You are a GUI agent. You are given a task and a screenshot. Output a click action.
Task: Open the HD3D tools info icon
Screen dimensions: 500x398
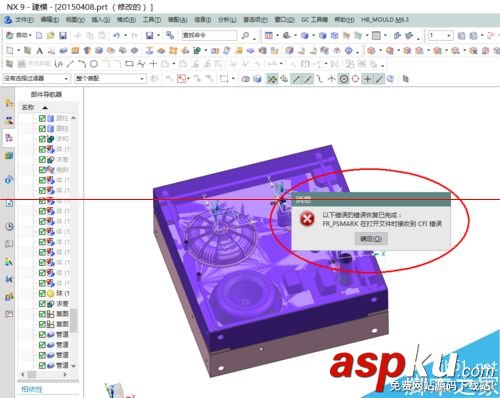[x=9, y=180]
